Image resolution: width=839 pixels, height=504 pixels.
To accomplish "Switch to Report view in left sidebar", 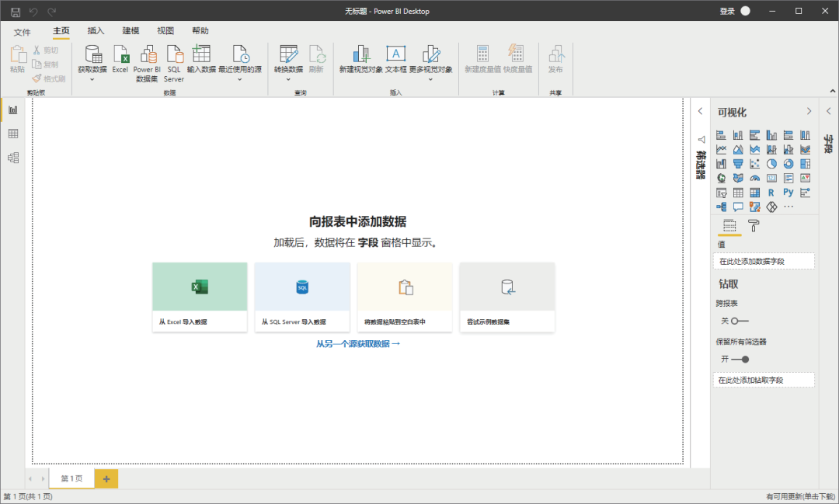I will (x=13, y=110).
